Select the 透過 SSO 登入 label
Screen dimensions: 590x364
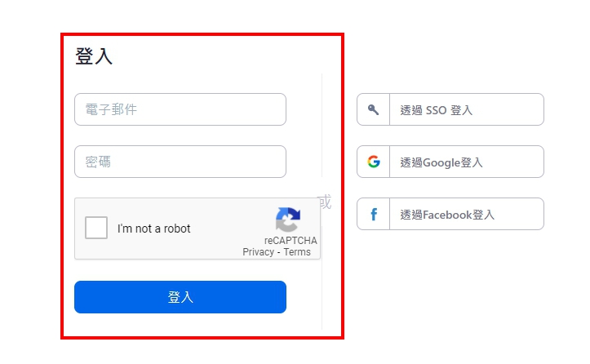coord(436,110)
